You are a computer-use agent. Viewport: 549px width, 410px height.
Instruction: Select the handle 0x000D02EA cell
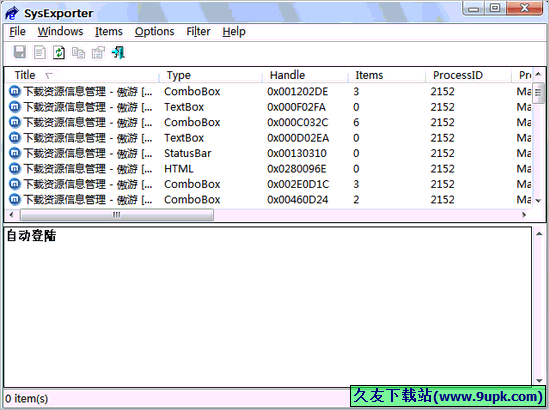pyautogui.click(x=298, y=138)
